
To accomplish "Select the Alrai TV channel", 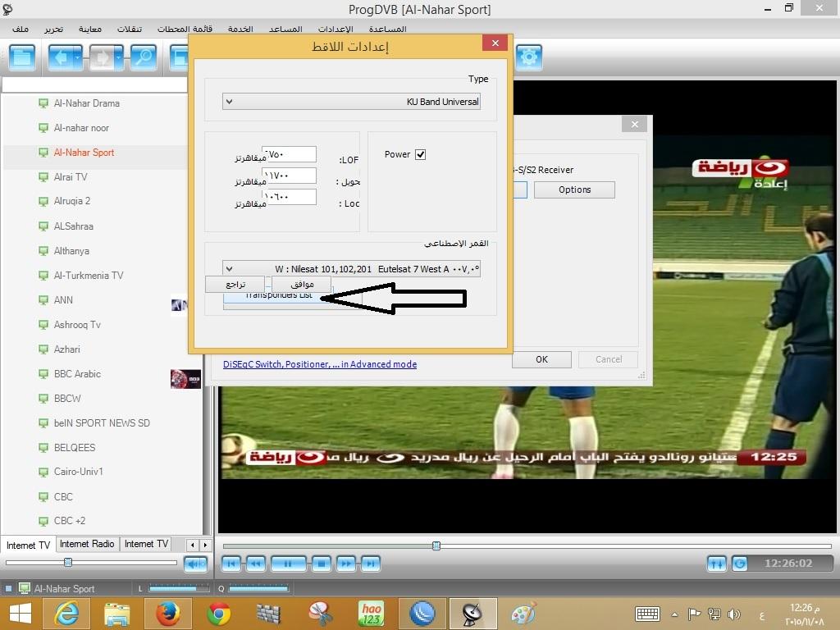I will click(71, 177).
